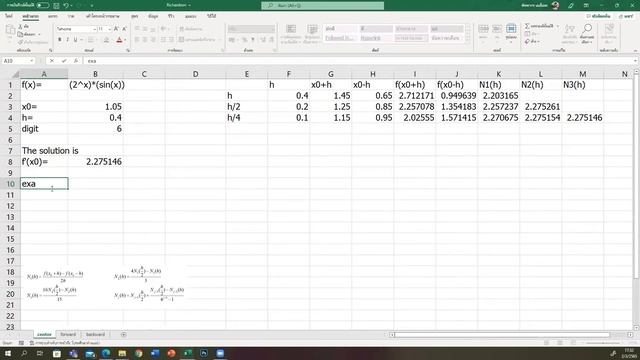Click the user account avatar
The height and width of the screenshot is (360, 640).
[555, 5]
